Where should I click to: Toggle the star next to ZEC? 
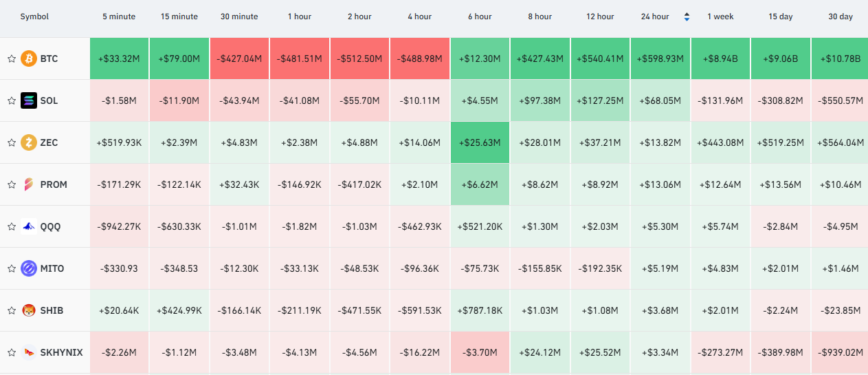[11, 142]
